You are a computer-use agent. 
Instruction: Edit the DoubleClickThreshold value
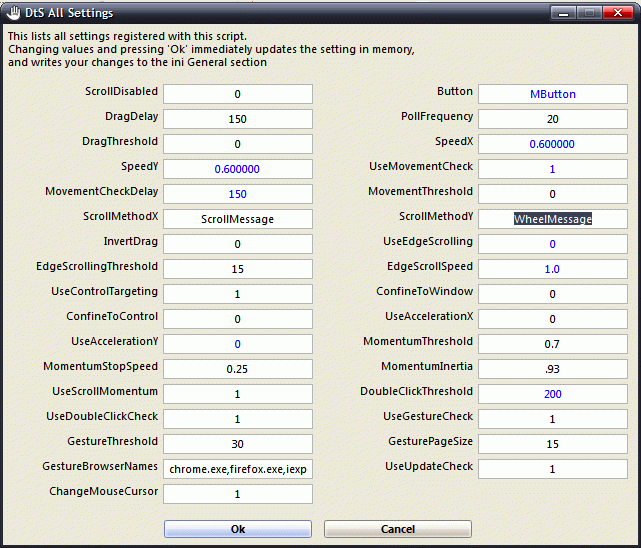point(553,394)
